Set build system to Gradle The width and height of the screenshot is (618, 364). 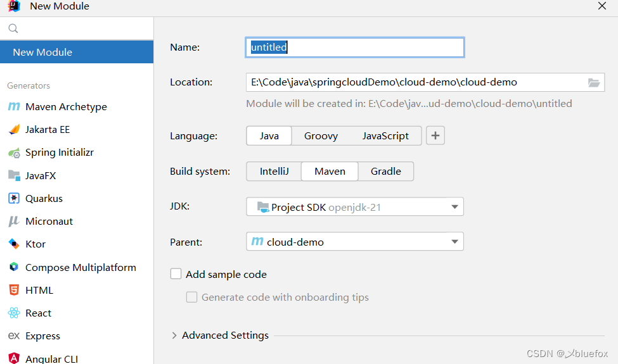click(x=386, y=171)
